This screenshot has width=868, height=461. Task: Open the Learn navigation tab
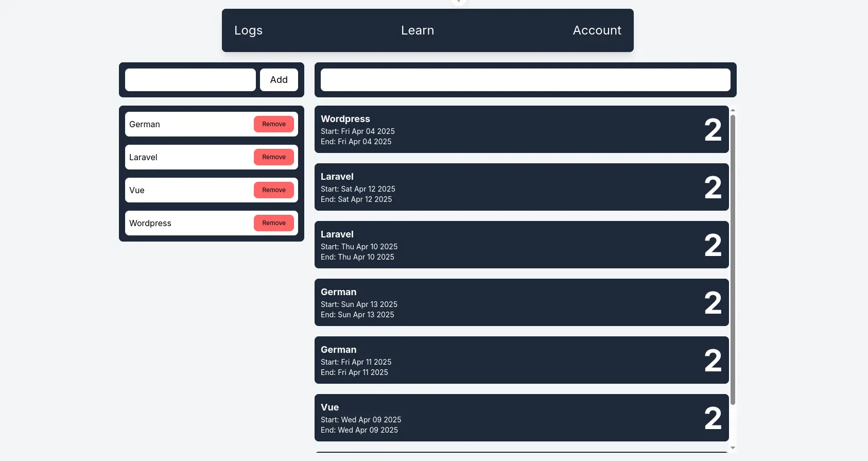[418, 30]
